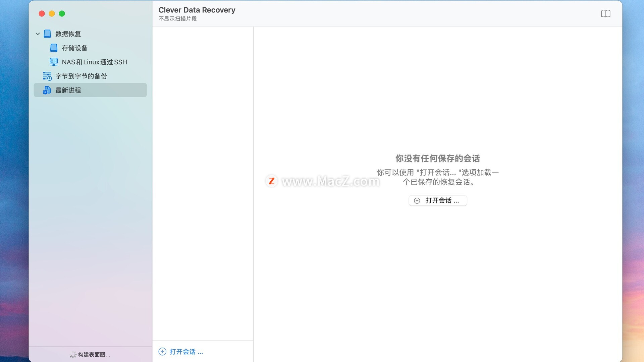Click the NAS network server icon
Image resolution: width=644 pixels, height=362 pixels.
pos(54,62)
